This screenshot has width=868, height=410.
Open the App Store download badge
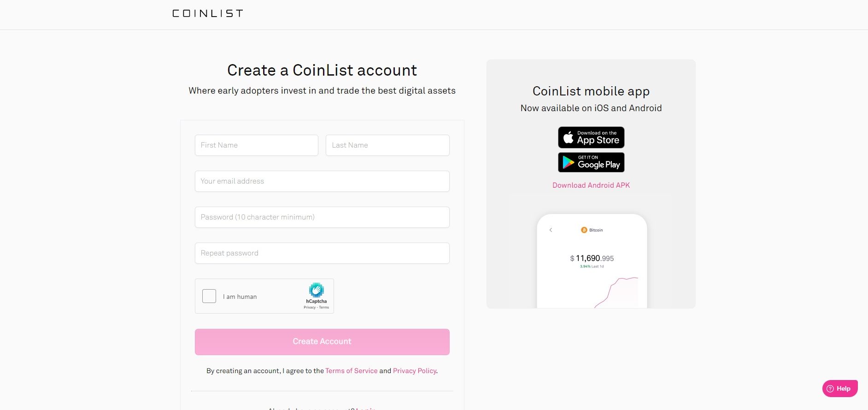point(591,137)
